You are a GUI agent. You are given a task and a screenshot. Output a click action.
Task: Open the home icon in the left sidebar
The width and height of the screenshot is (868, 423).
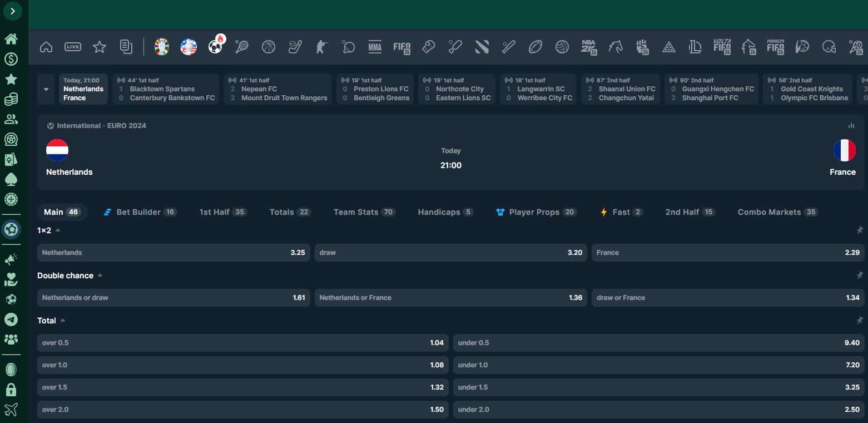[x=11, y=38]
